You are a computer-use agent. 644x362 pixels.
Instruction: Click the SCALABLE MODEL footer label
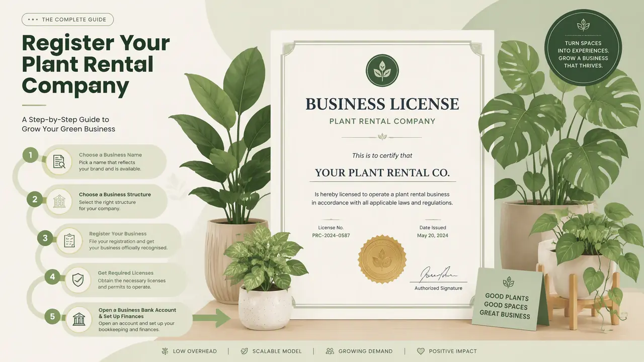[276, 351]
